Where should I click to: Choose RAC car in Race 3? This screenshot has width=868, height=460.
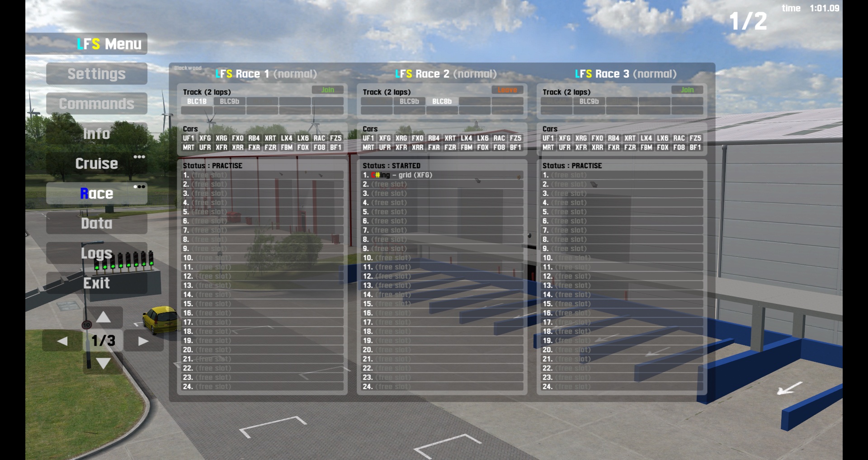[679, 138]
